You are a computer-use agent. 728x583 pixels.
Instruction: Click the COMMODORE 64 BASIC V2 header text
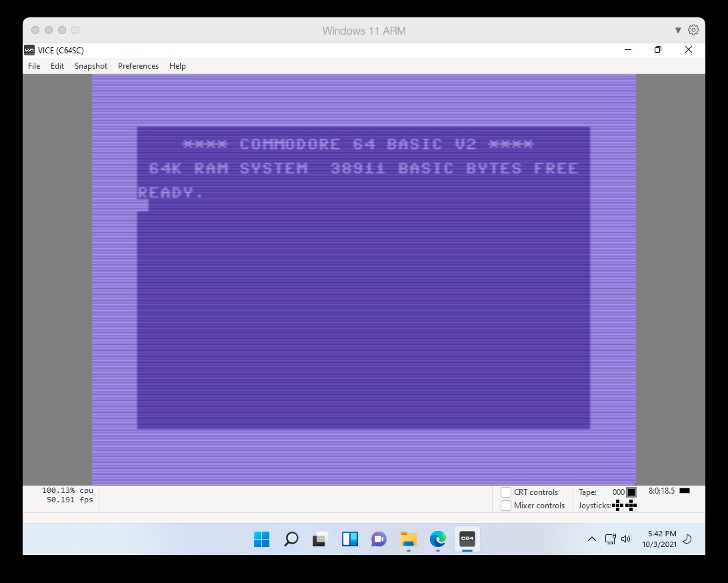coord(357,144)
